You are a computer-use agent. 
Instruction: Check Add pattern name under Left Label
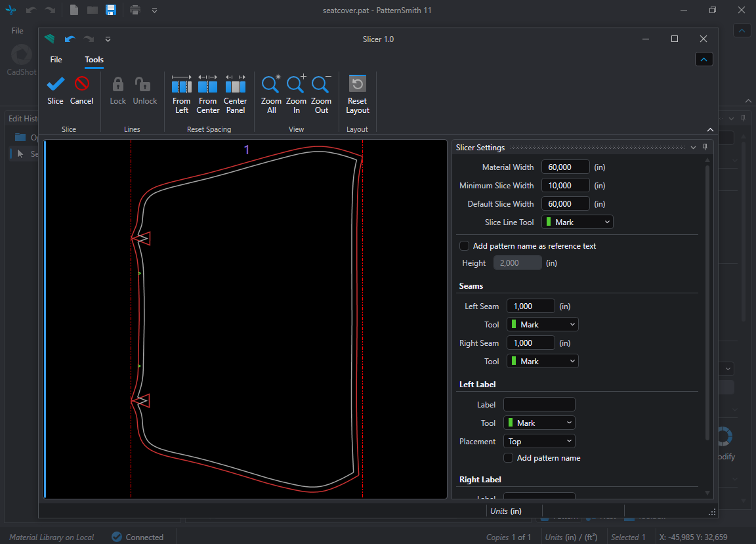(508, 457)
